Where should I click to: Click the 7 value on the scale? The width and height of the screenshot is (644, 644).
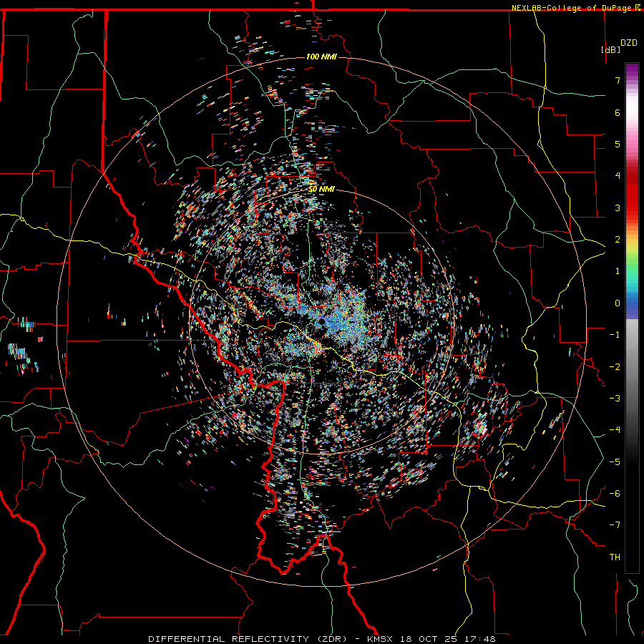point(618,80)
